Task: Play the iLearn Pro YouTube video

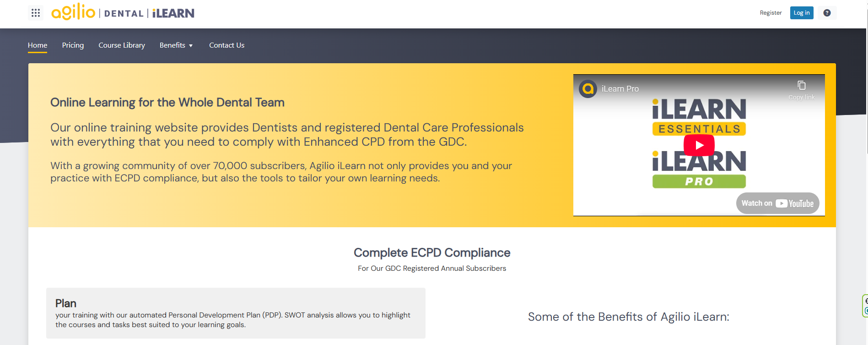Action: click(699, 145)
